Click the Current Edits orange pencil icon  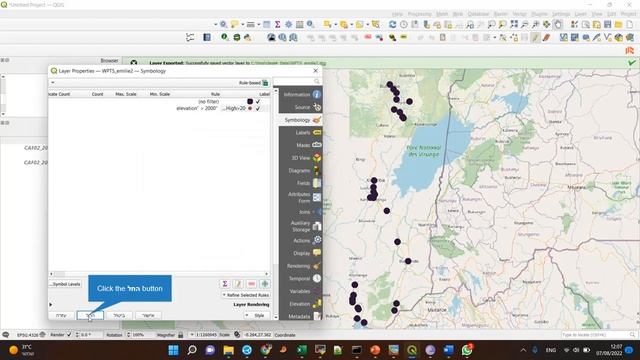pos(546,38)
